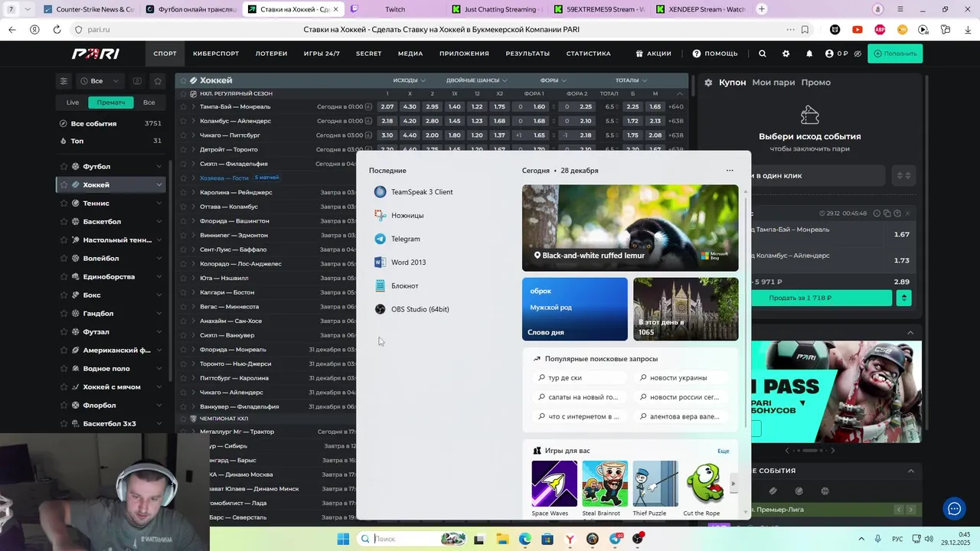Screen dimensions: 980x551
Task: Open Результаты menu item
Action: (x=528, y=54)
